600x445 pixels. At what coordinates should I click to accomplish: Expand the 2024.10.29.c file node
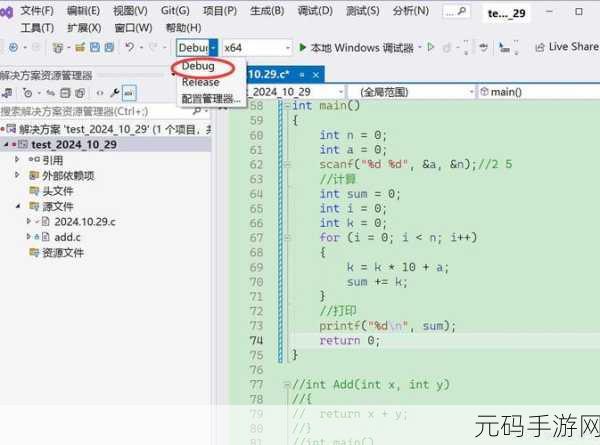coord(28,222)
